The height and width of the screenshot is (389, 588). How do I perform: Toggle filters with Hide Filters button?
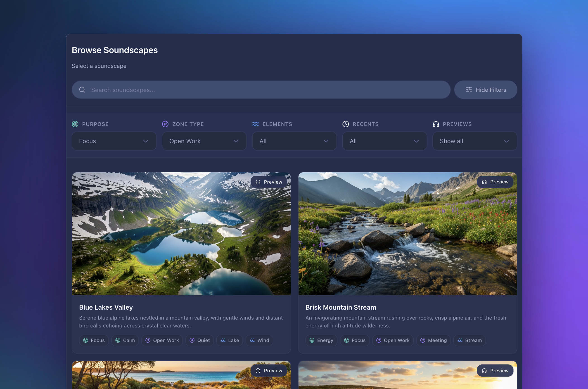(x=486, y=90)
